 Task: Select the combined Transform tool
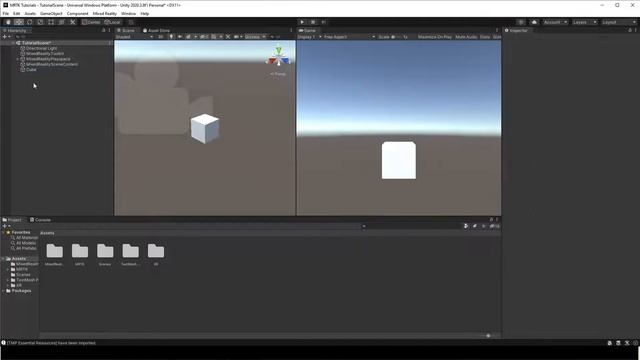click(x=62, y=22)
